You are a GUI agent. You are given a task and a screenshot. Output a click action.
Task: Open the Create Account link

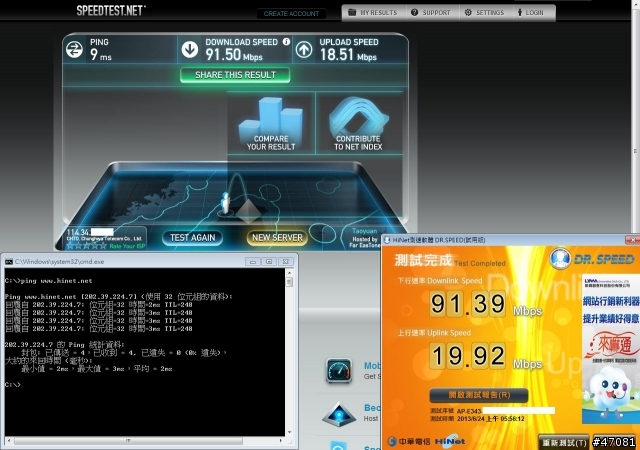pos(291,13)
